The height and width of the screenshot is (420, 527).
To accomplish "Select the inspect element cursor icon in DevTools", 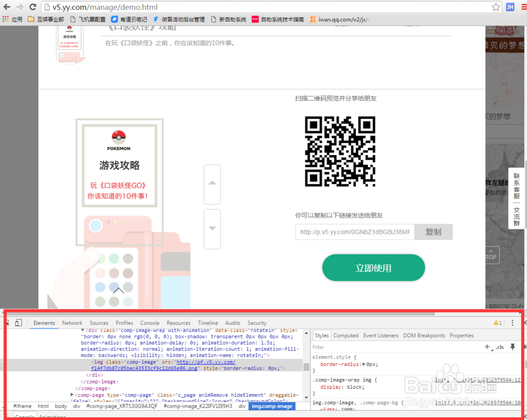I will point(8,323).
